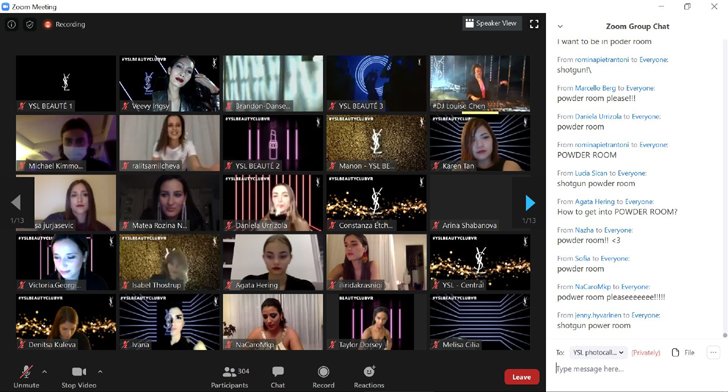Expand audio options arrow beside Unmute
The height and width of the screenshot is (392, 728).
coord(45,372)
